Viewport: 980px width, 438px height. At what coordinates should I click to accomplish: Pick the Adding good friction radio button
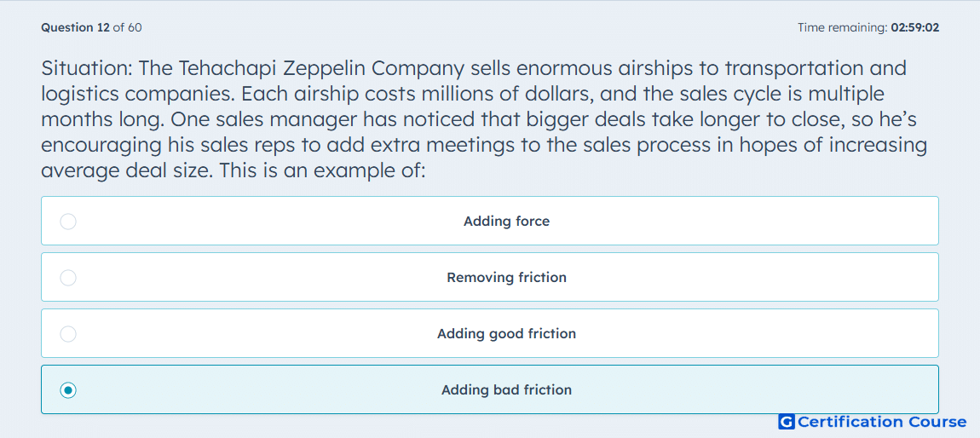68,334
